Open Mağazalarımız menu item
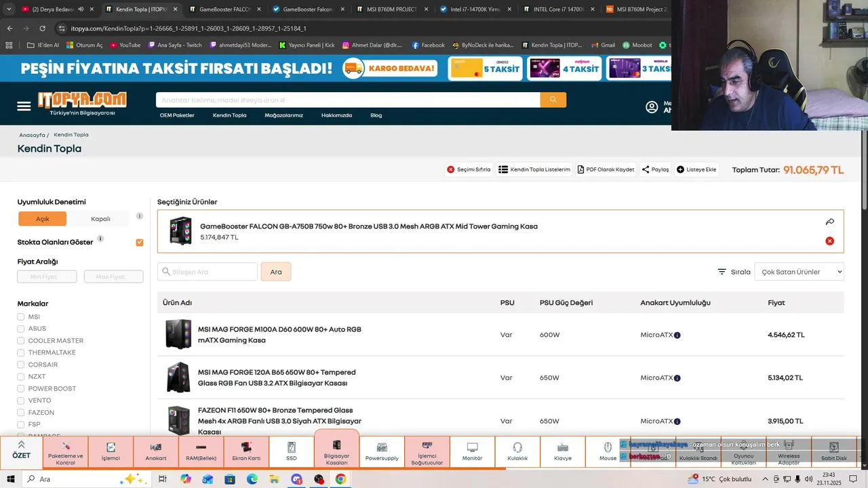The image size is (868, 488). (x=283, y=115)
